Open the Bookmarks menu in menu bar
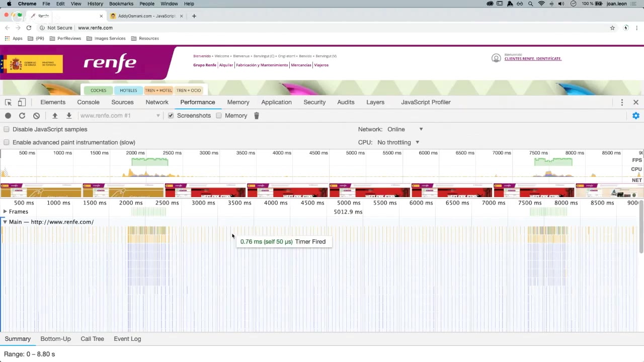 [121, 4]
